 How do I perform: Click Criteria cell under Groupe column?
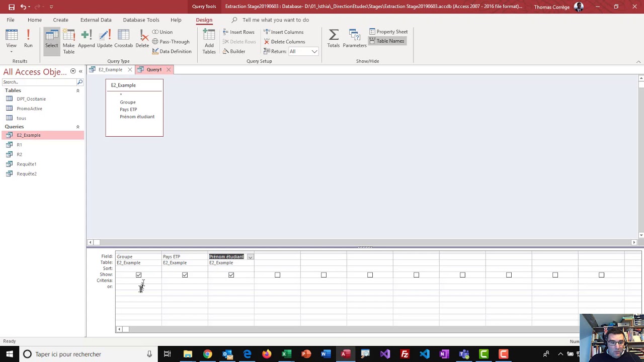(x=138, y=281)
